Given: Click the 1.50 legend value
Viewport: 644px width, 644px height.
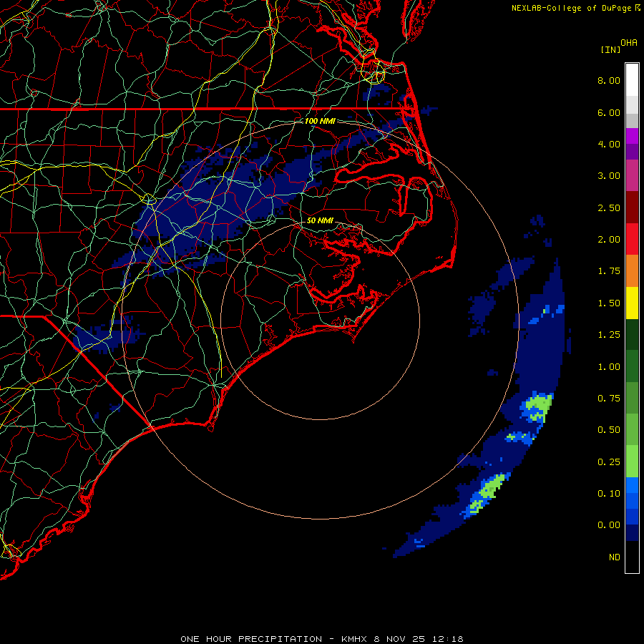Looking at the screenshot, I should 609,303.
